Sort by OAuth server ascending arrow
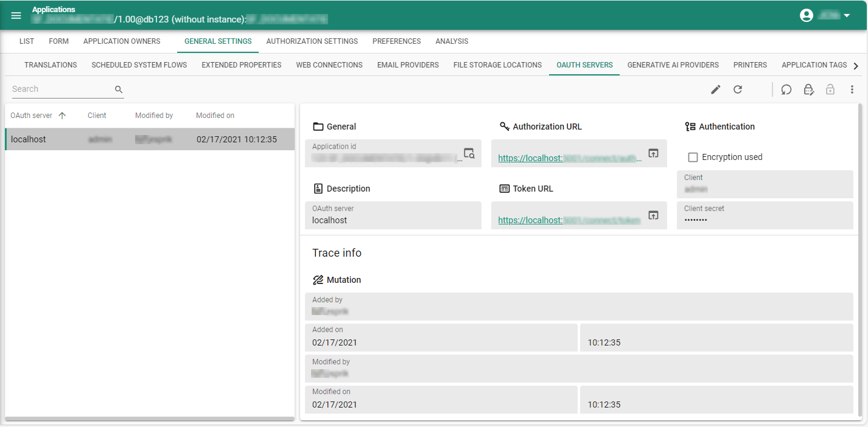The height and width of the screenshot is (427, 868). tap(62, 116)
